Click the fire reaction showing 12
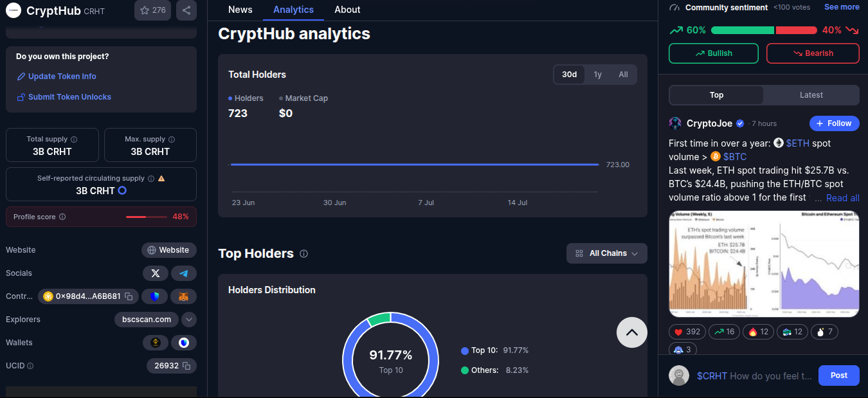 pos(759,332)
